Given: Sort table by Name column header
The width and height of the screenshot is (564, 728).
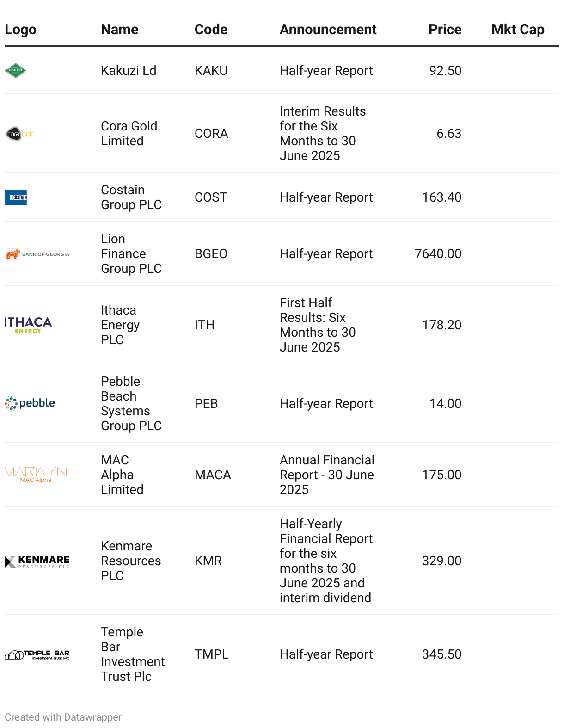Looking at the screenshot, I should [x=120, y=30].
